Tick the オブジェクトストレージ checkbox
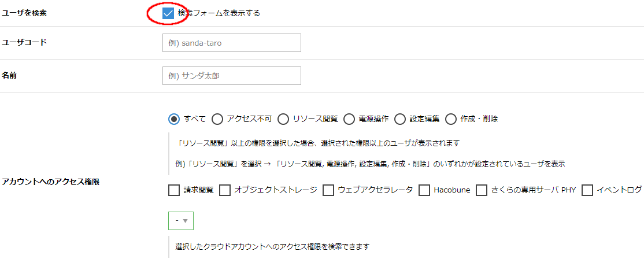644x259 pixels. pyautogui.click(x=225, y=190)
